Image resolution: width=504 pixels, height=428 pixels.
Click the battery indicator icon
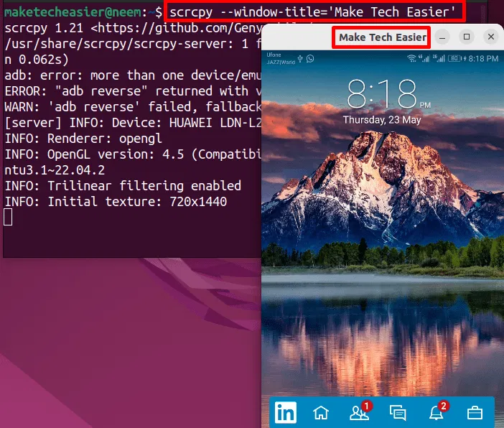455,58
